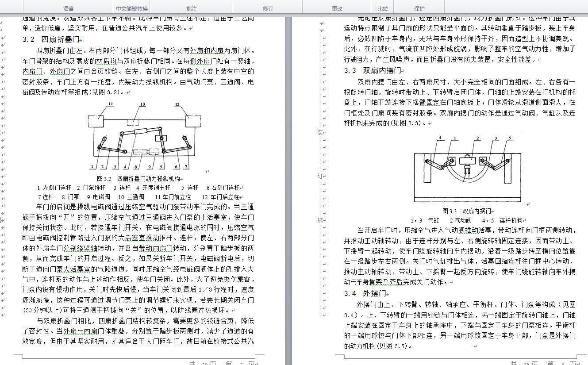
Task: Click the legend line starting "7 连杆 8 门泵"
Action: 138,197
